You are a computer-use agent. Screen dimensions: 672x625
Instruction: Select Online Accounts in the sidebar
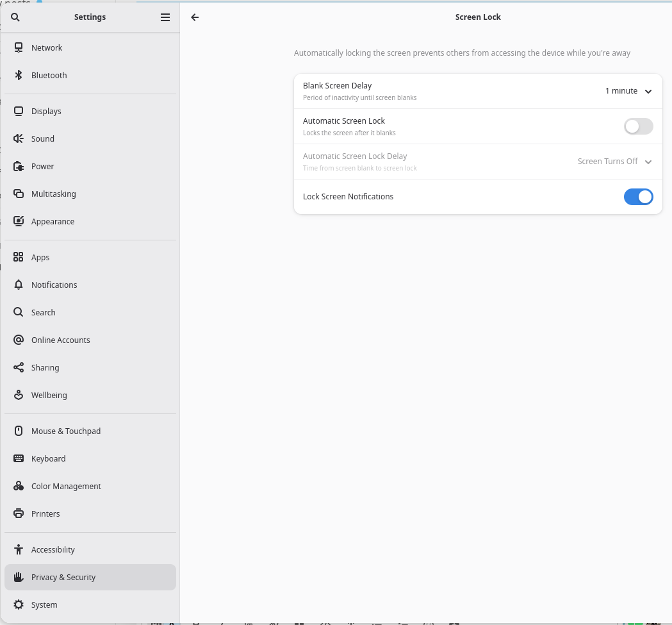[60, 340]
